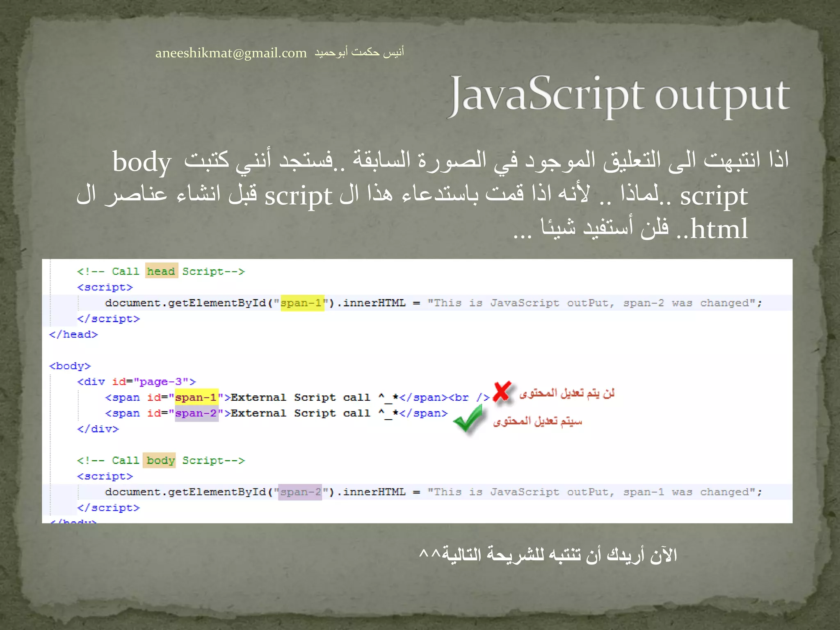Screen dimensions: 840x630
Task: Click the </head> closing tag
Action: [x=73, y=334]
